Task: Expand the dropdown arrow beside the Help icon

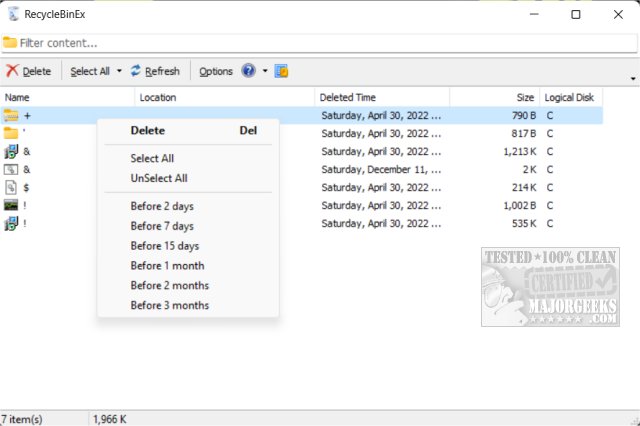Action: pyautogui.click(x=265, y=71)
